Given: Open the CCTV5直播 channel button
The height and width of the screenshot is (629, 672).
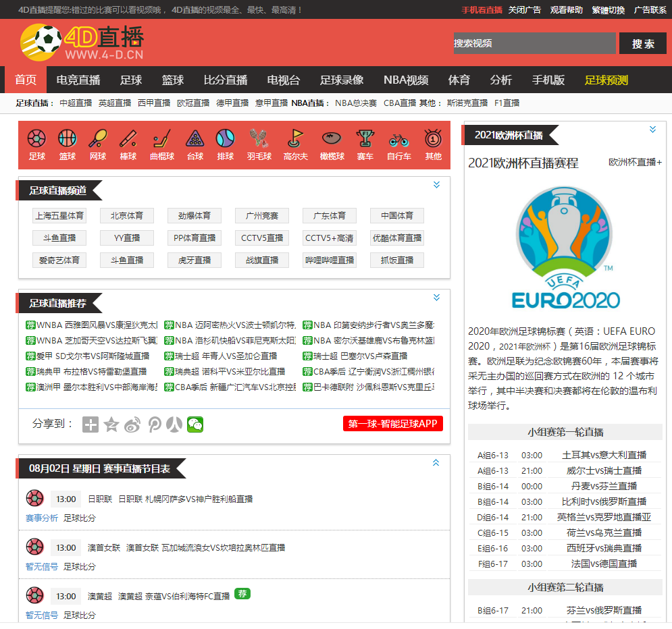Looking at the screenshot, I should tap(262, 238).
